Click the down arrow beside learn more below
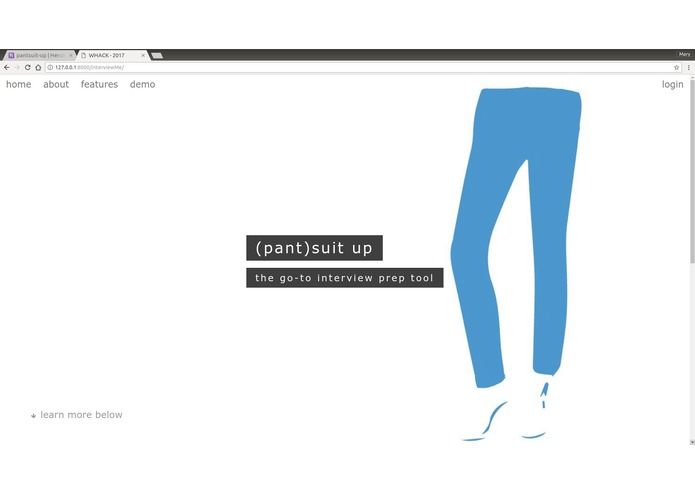The width and height of the screenshot is (695, 494). [x=33, y=416]
